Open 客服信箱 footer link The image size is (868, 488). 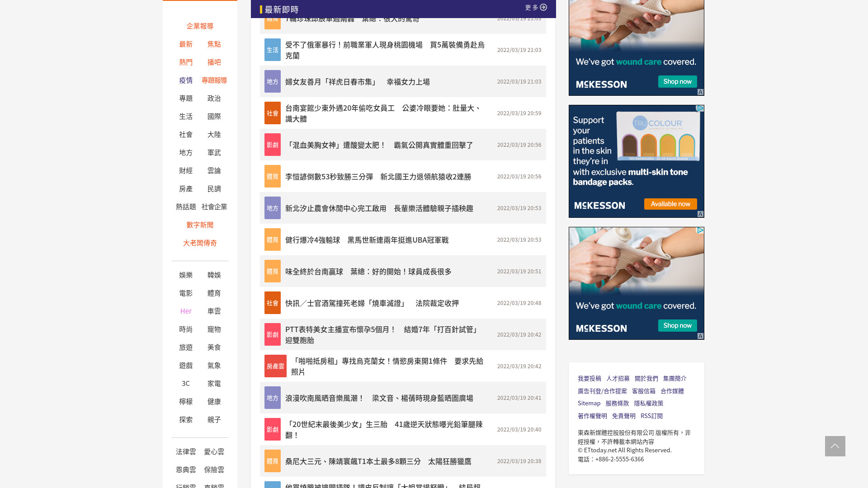click(x=644, y=391)
